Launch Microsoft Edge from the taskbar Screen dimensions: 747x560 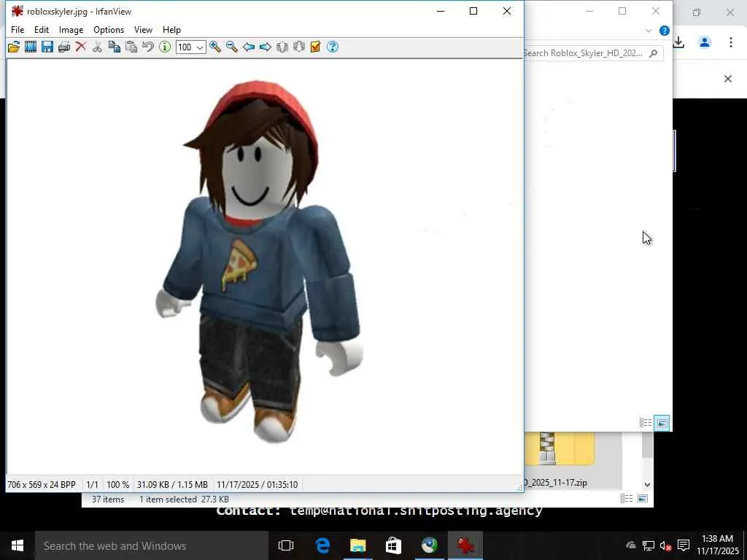[322, 545]
